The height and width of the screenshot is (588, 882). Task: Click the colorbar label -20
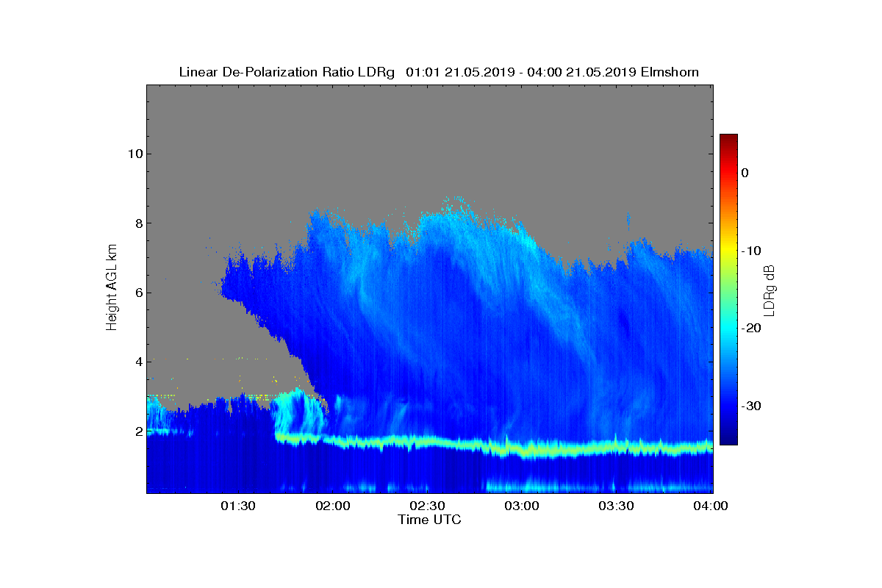(x=750, y=328)
